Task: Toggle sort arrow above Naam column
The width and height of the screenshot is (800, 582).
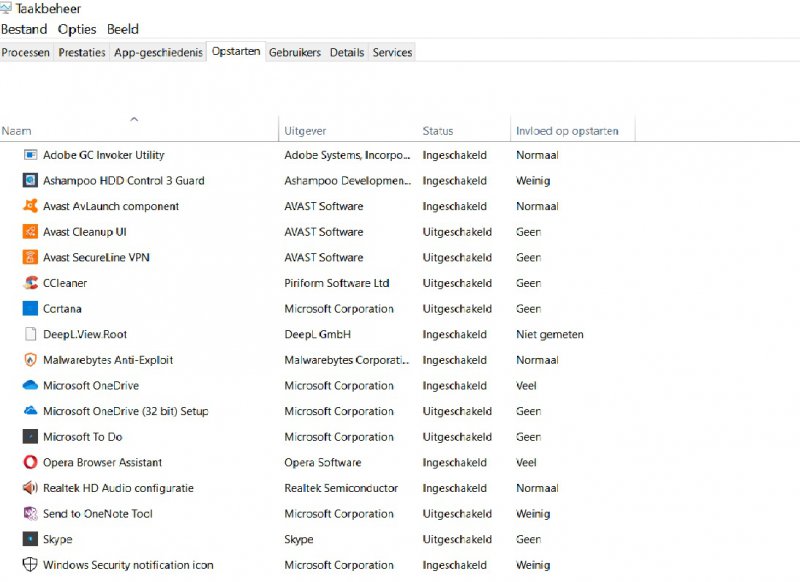Action: (134, 119)
